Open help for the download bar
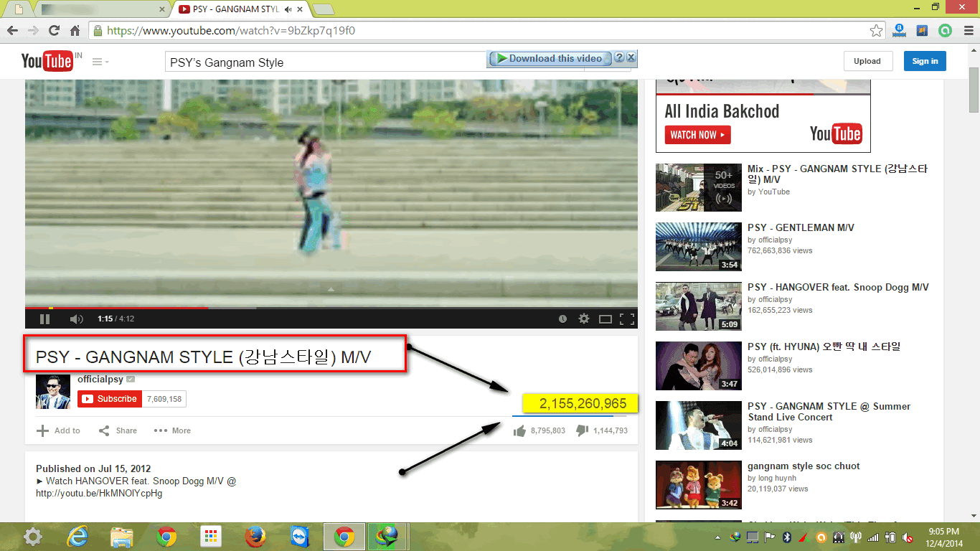The height and width of the screenshot is (551, 980). [x=619, y=57]
